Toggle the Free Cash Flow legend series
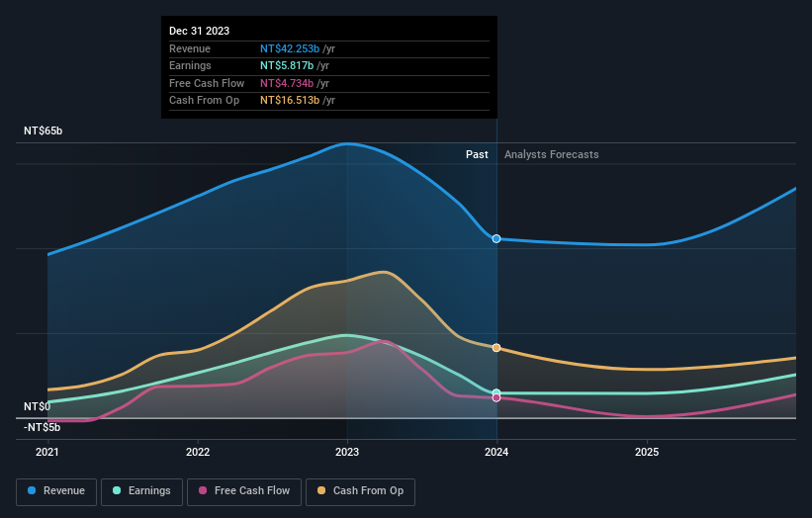 point(244,491)
